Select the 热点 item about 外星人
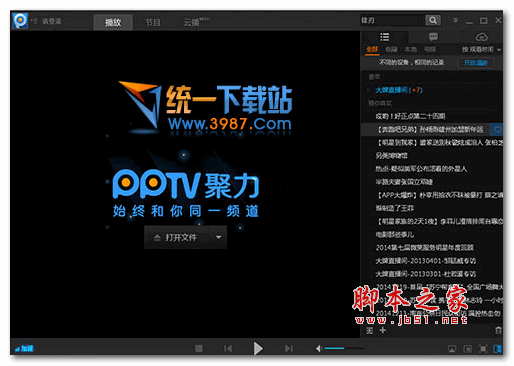Viewport: 514px width, 366px height. 421,169
